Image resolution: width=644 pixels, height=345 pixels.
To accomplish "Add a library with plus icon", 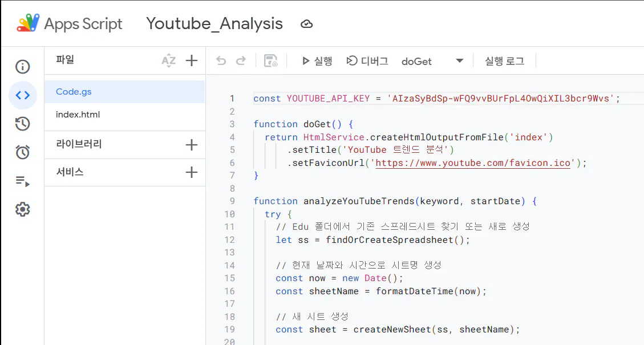I will [x=192, y=145].
